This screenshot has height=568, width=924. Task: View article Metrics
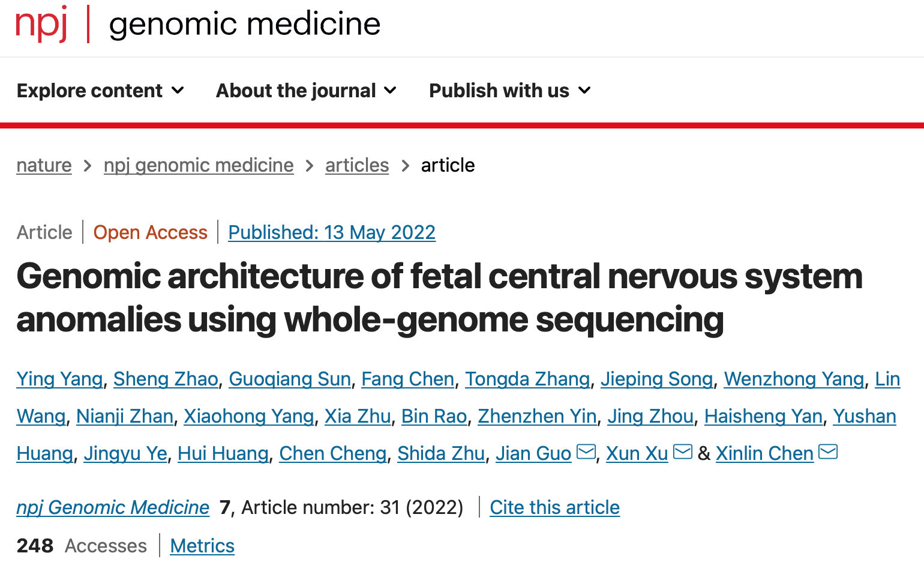(x=202, y=546)
